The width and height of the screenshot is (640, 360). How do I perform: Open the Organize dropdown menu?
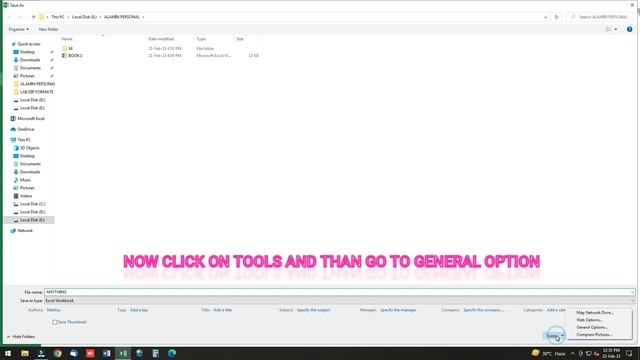pyautogui.click(x=18, y=29)
